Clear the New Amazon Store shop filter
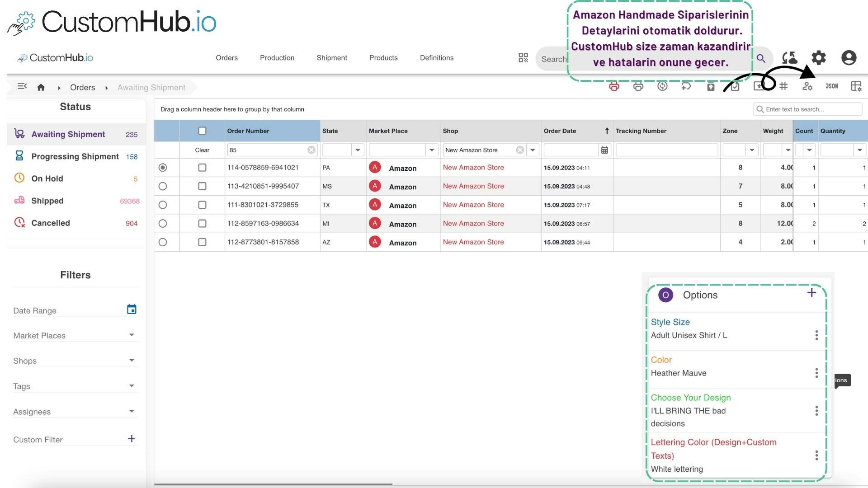The width and height of the screenshot is (868, 488). pyautogui.click(x=520, y=150)
